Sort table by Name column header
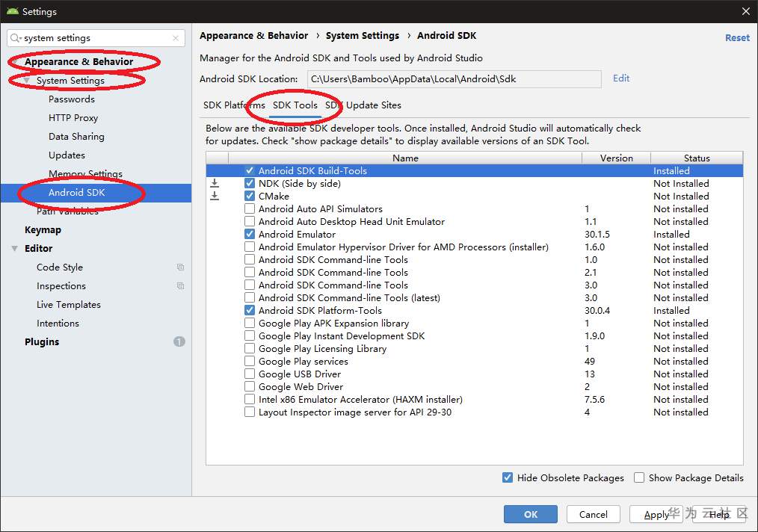This screenshot has height=532, width=758. tap(405, 158)
